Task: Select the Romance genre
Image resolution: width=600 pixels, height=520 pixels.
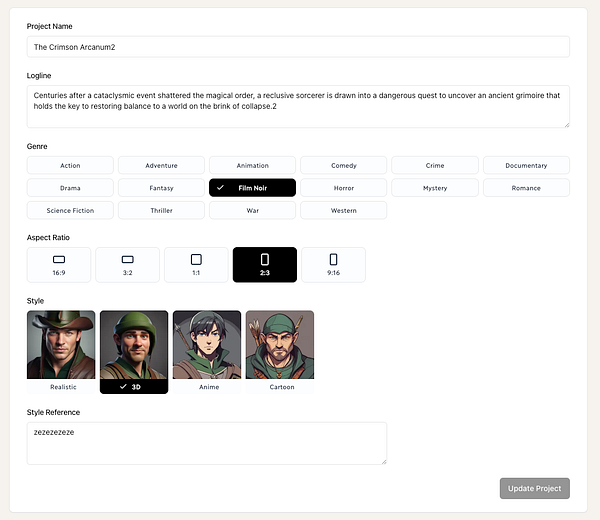Action: [x=526, y=188]
